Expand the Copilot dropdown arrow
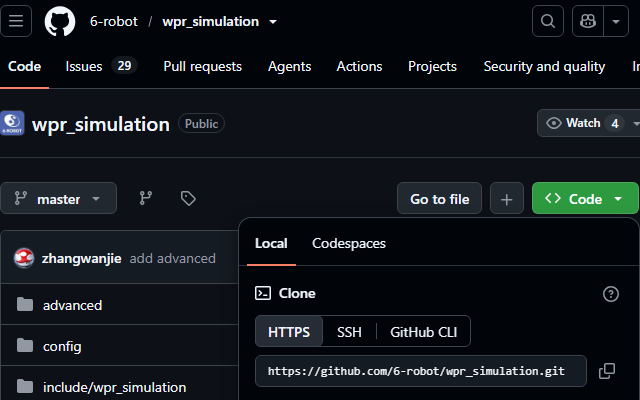The height and width of the screenshot is (400, 640). click(616, 21)
